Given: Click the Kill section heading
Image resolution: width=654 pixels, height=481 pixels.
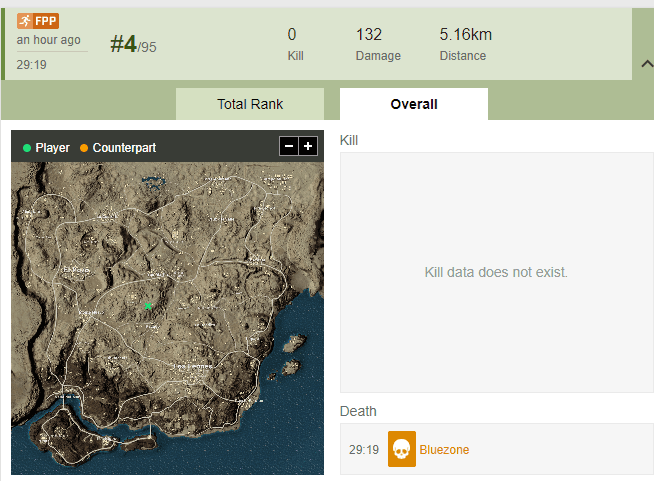Looking at the screenshot, I should [x=349, y=140].
